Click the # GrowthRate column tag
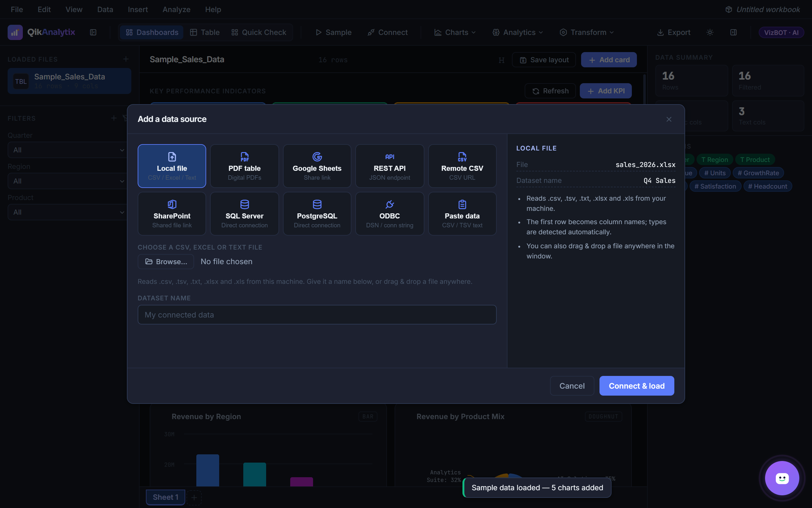This screenshot has height=508, width=812. tap(758, 173)
